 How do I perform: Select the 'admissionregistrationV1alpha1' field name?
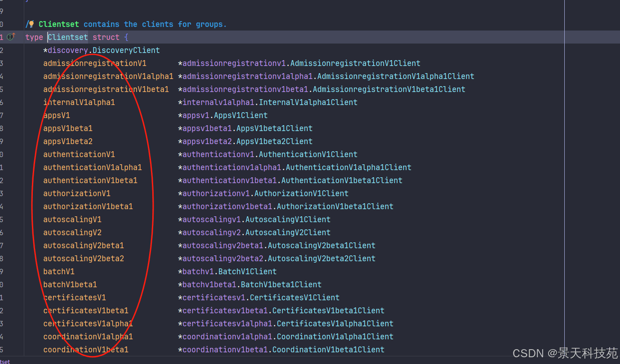108,76
